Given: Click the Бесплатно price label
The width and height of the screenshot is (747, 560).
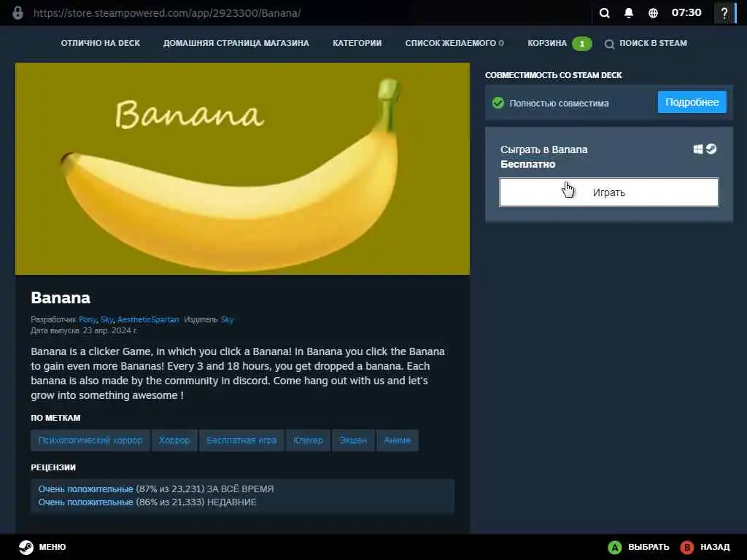Looking at the screenshot, I should (x=528, y=164).
